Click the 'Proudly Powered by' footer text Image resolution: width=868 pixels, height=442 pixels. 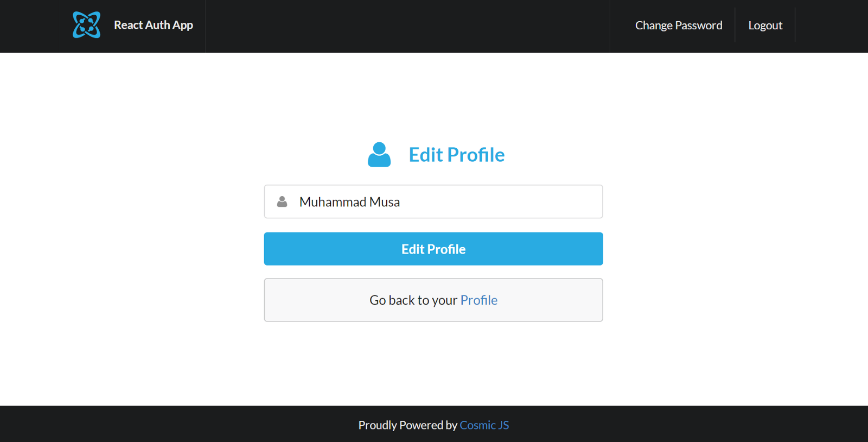point(407,425)
